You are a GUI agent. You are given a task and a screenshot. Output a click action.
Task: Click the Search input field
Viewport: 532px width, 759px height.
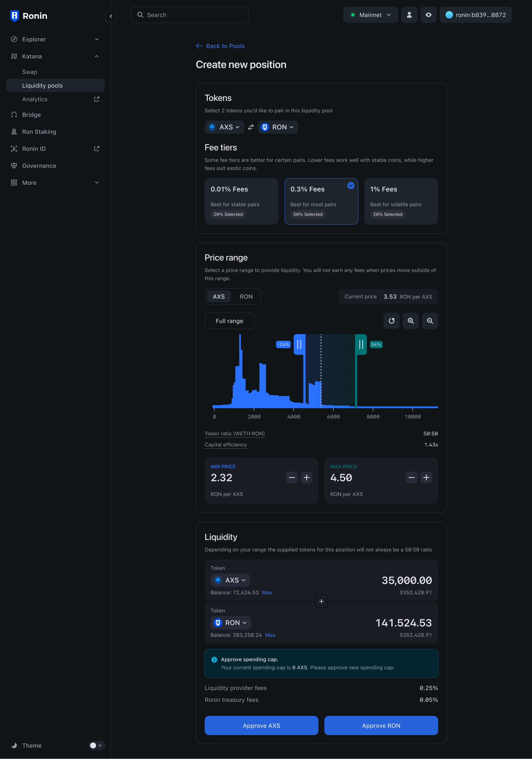coord(190,15)
